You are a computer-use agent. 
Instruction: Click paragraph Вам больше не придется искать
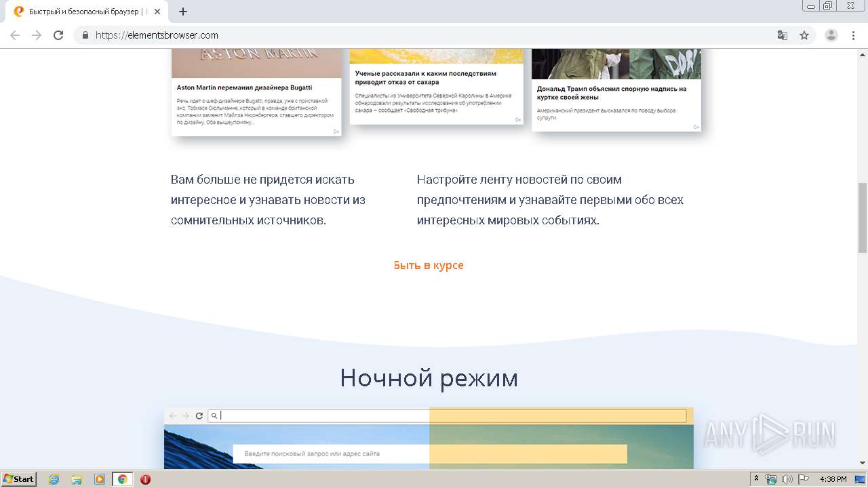[x=268, y=200]
